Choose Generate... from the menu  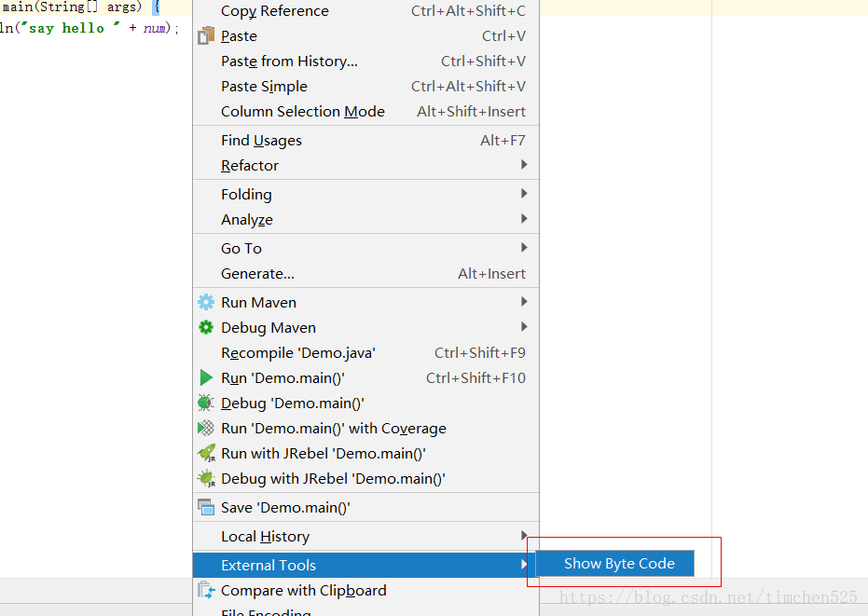365,273
